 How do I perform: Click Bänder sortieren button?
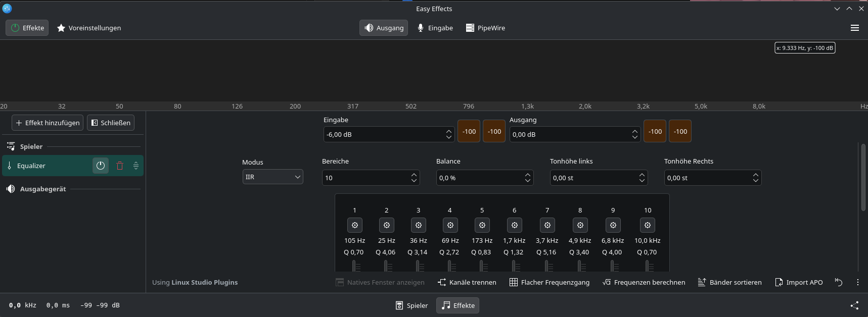coord(729,282)
